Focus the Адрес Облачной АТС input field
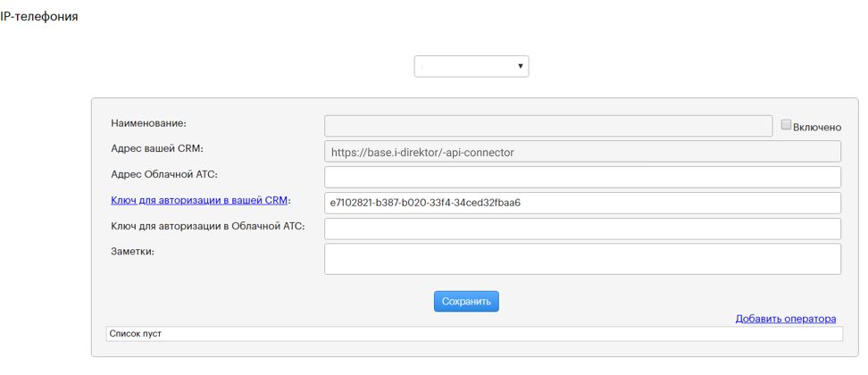The width and height of the screenshot is (868, 375). (582, 177)
